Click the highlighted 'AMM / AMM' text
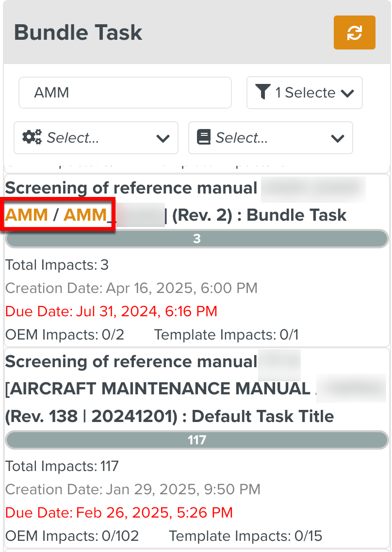 click(x=56, y=214)
